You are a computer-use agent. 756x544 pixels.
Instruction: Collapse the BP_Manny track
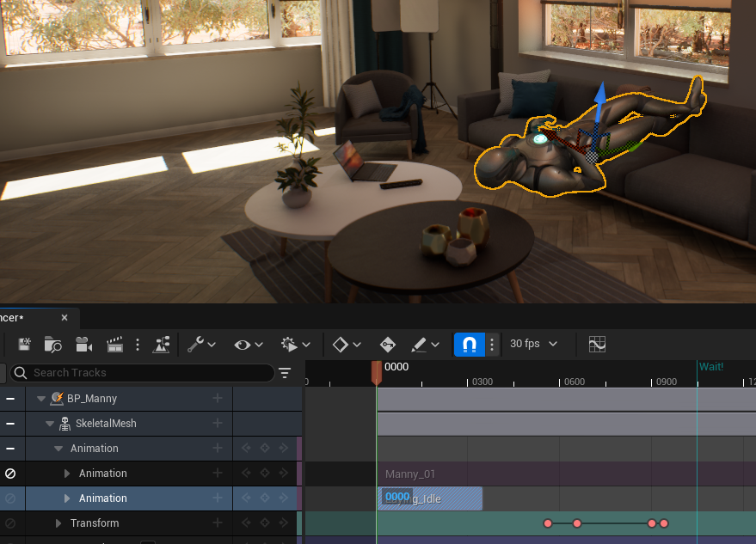point(40,399)
